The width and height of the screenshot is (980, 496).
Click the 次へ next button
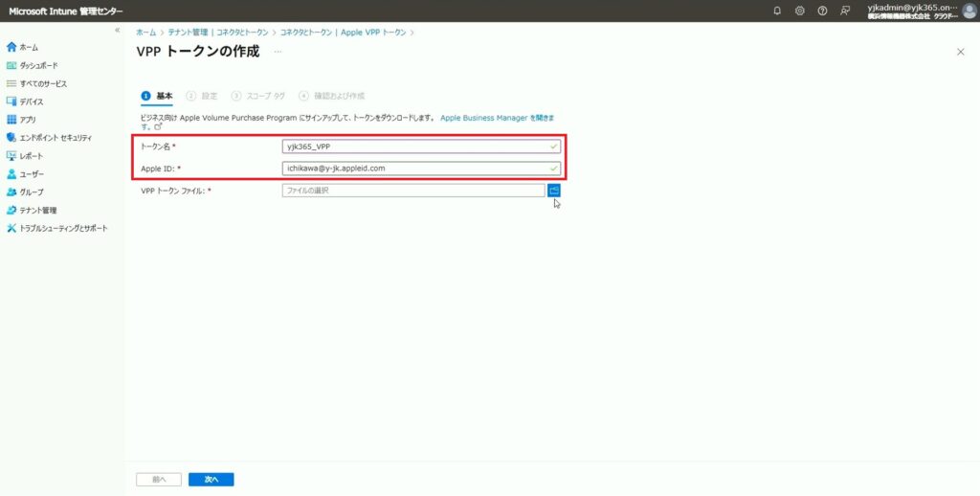tap(212, 480)
